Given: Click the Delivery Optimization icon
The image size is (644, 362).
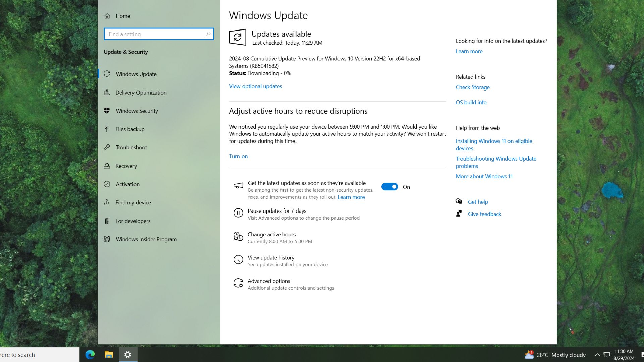Looking at the screenshot, I should point(107,92).
